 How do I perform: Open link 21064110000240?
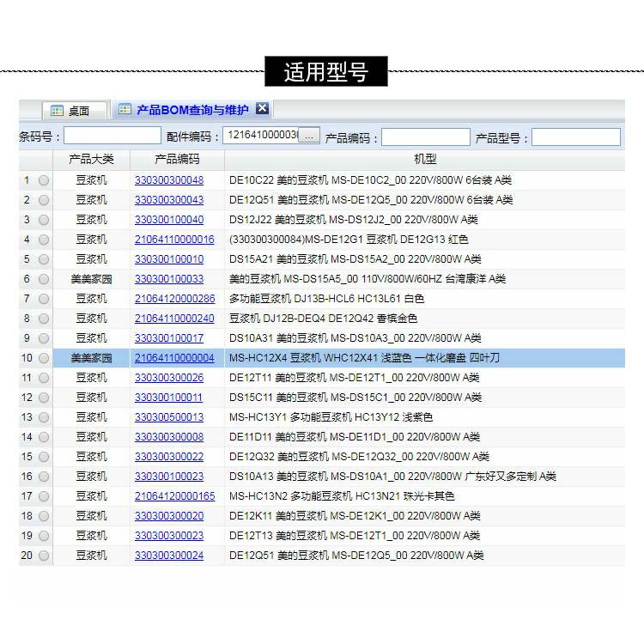pos(174,319)
